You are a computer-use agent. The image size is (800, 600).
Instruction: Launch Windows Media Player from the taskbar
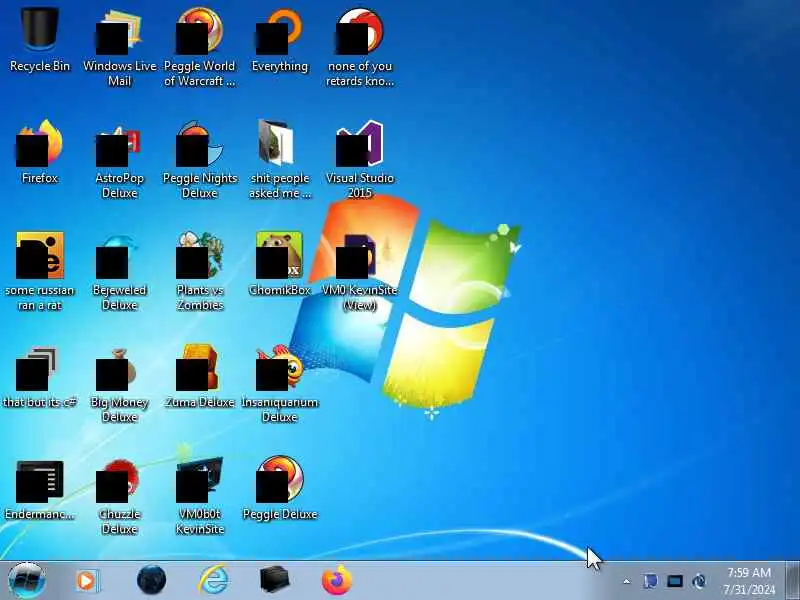point(88,581)
